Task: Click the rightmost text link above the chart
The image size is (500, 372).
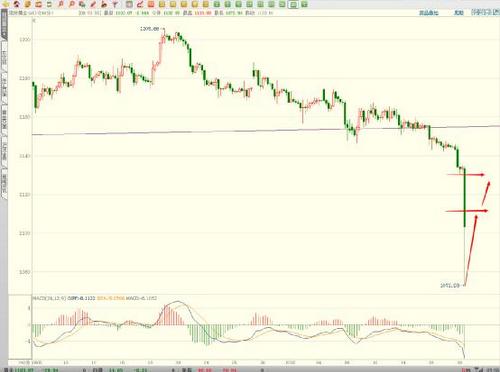Action: click(485, 13)
